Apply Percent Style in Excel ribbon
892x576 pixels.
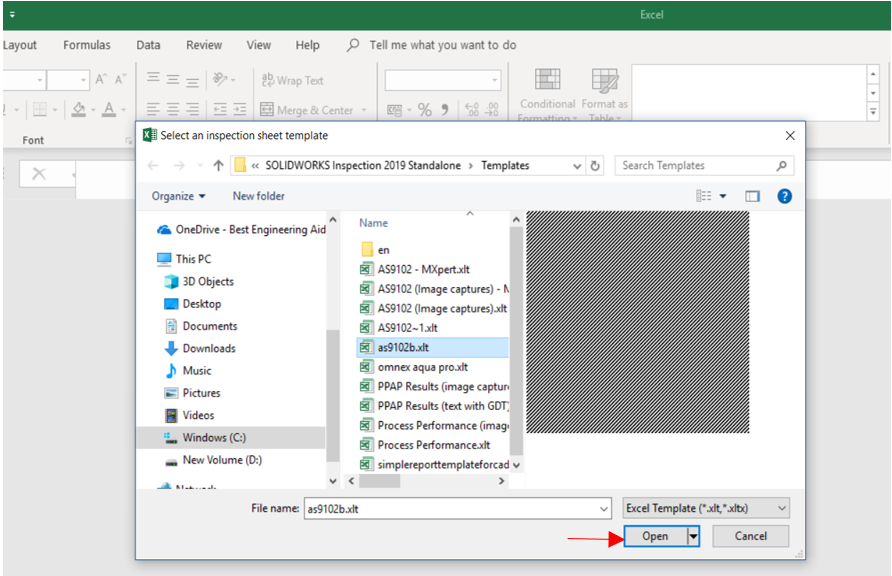pos(424,110)
